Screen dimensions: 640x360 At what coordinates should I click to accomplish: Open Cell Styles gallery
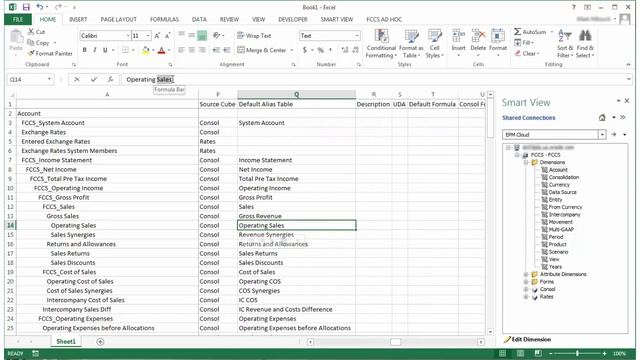434,43
